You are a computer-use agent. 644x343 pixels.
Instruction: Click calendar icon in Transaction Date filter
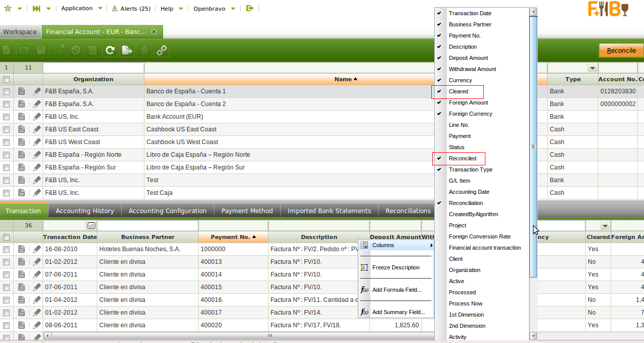(91, 225)
